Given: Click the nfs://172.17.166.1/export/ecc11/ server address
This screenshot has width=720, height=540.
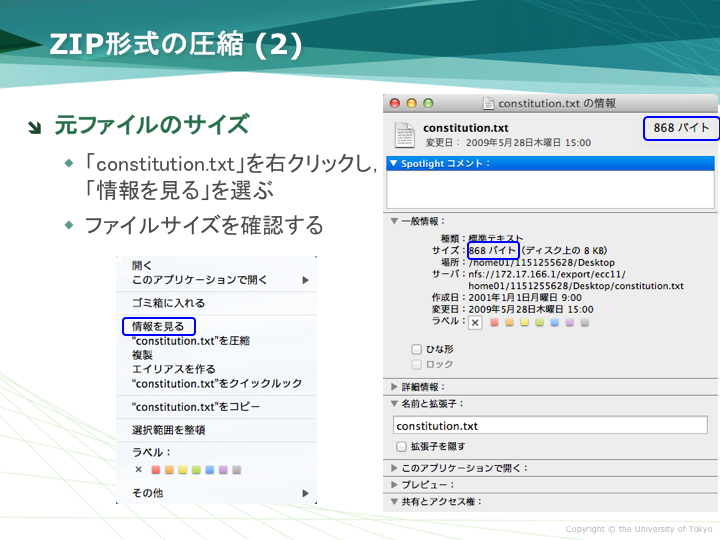Looking at the screenshot, I should tap(546, 274).
